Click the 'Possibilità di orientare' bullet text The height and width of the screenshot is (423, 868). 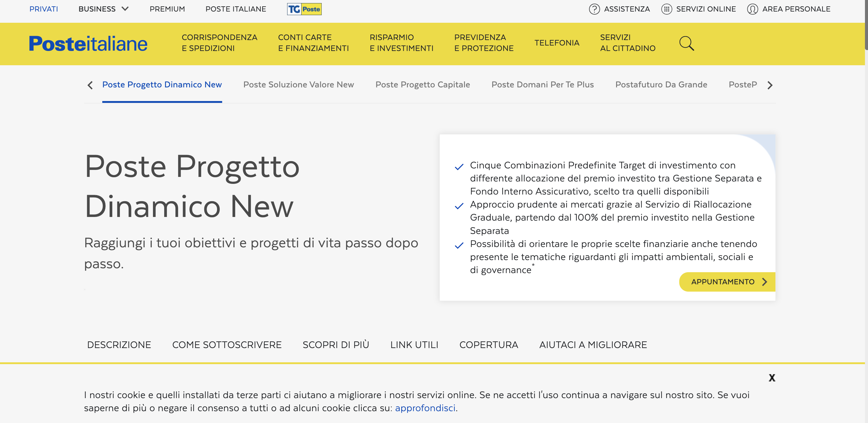(x=613, y=257)
